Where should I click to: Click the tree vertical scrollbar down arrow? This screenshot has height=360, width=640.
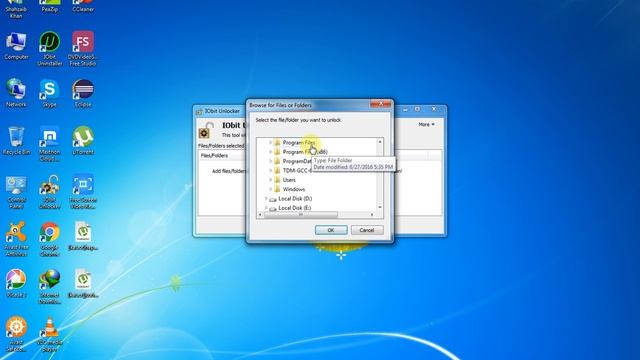[x=380, y=207]
